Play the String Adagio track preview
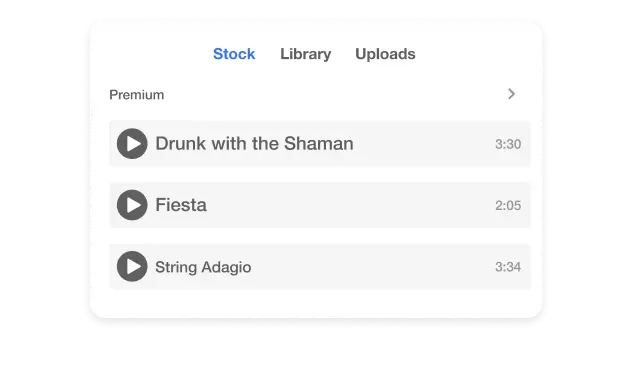 click(x=132, y=267)
